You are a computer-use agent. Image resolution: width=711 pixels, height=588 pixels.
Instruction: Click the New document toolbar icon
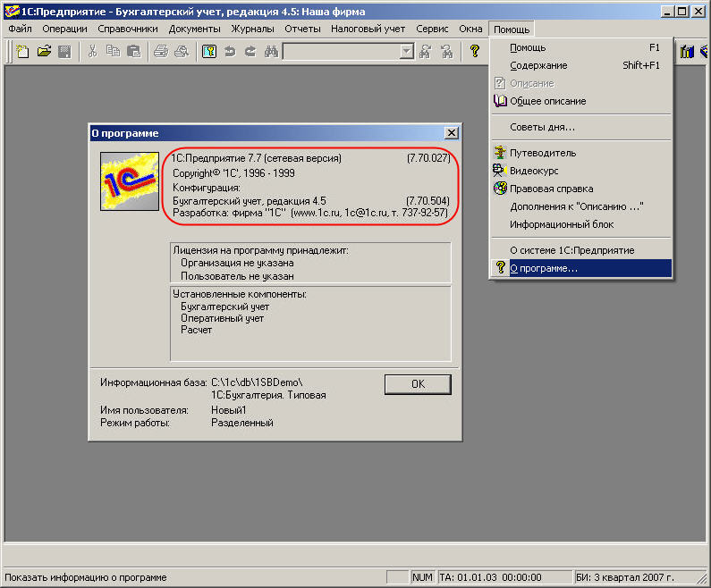point(22,51)
